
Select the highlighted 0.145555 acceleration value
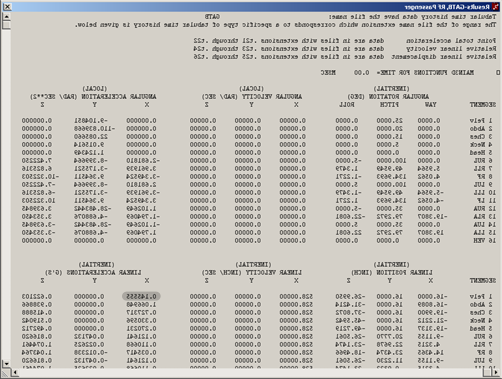coord(141,296)
